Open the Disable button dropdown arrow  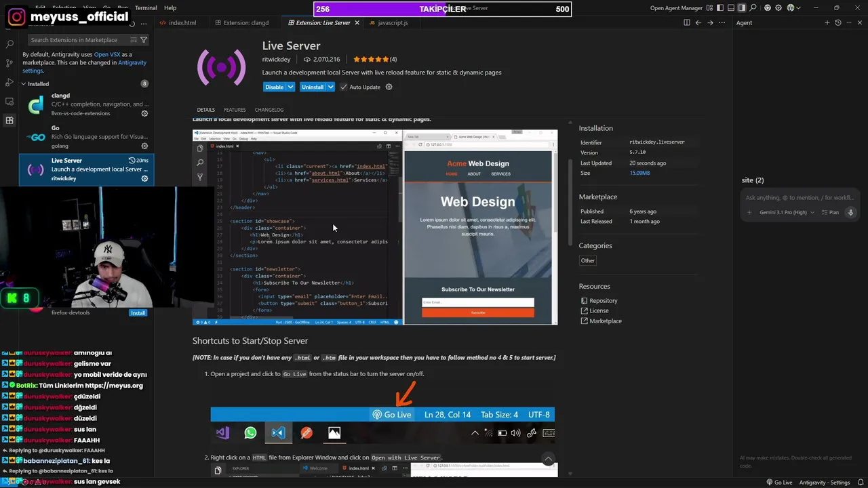pos(290,87)
